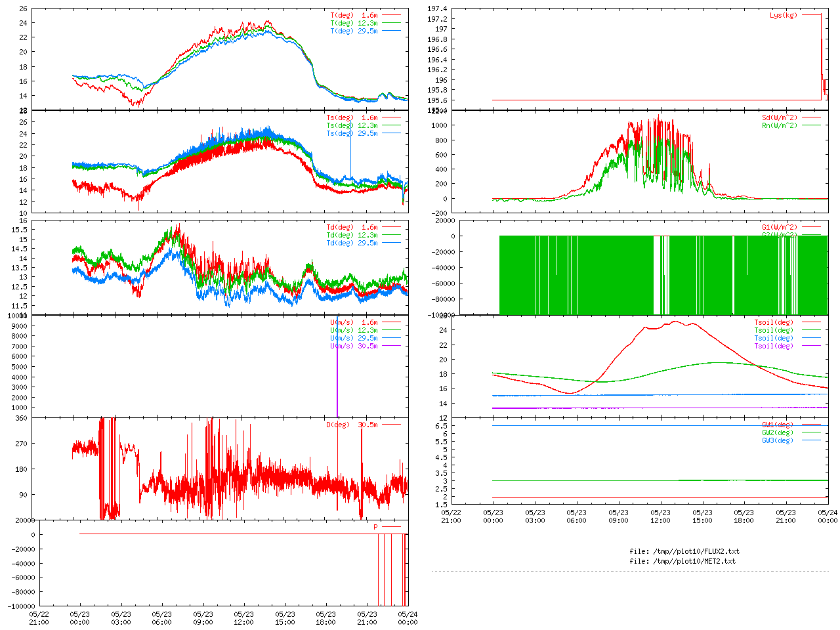Click the 'T(deg) 12.3m' legend label
This screenshot has width=840, height=630.
click(354, 23)
